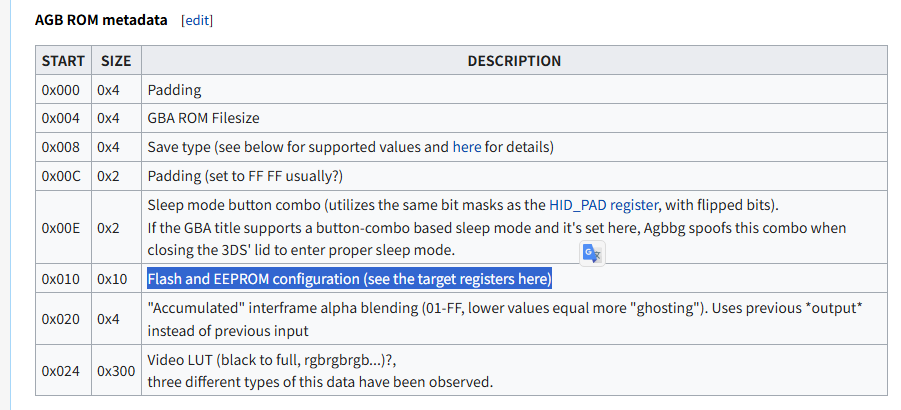901x410 pixels.
Task: Click the Google Translate popup icon
Action: [x=592, y=253]
